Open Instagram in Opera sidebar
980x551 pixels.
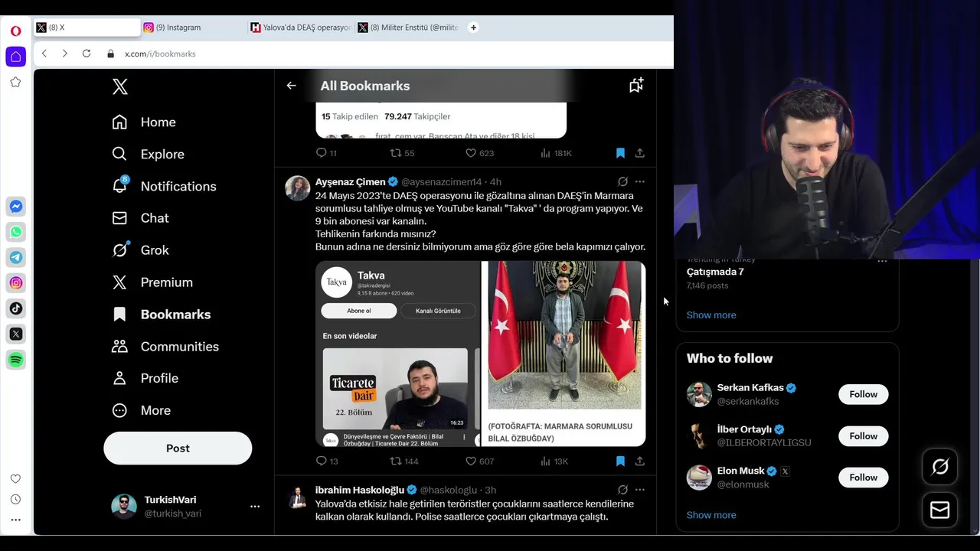click(16, 283)
